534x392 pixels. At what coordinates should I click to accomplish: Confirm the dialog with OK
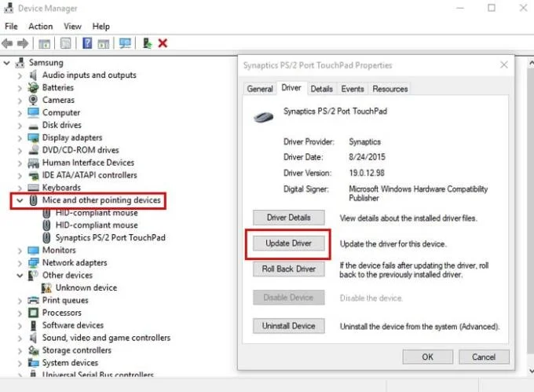pos(427,357)
